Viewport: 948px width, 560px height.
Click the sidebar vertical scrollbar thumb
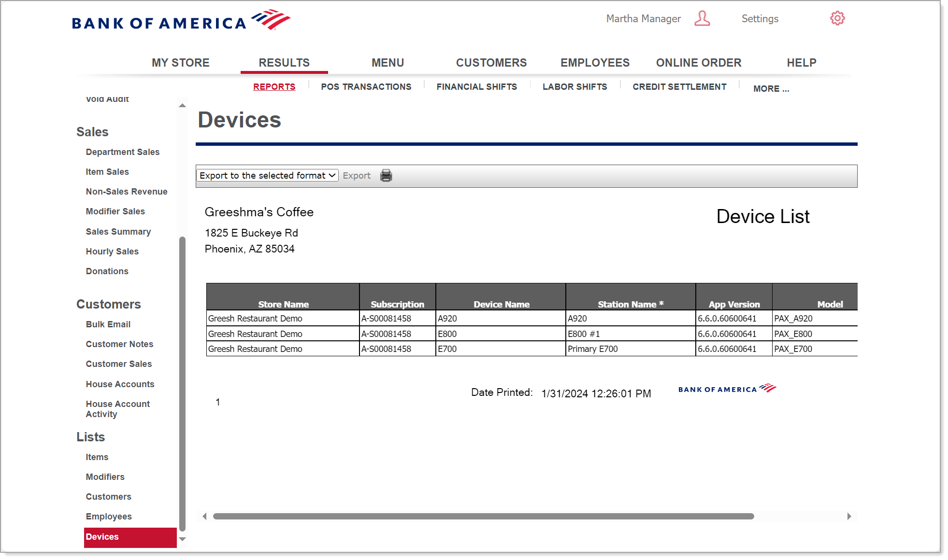coord(182,384)
